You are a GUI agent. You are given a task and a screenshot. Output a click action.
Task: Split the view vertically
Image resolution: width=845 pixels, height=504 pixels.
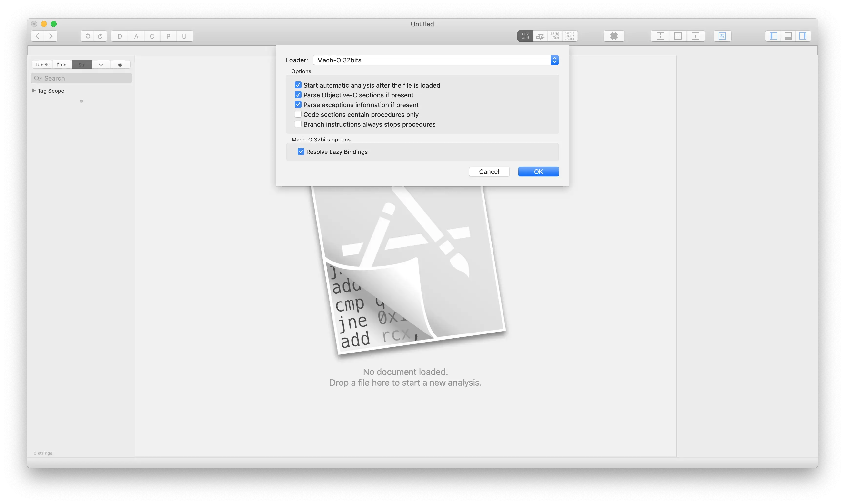point(660,36)
